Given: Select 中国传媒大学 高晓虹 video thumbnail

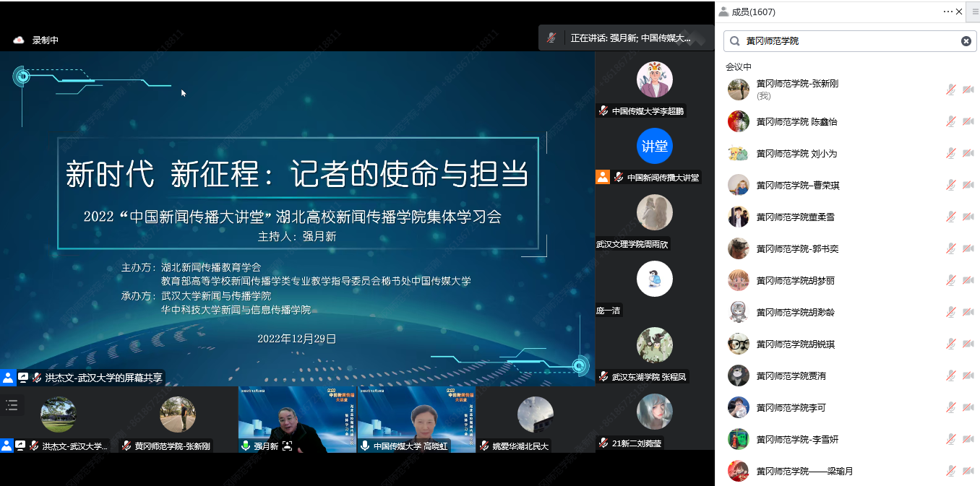Looking at the screenshot, I should pyautogui.click(x=416, y=419).
